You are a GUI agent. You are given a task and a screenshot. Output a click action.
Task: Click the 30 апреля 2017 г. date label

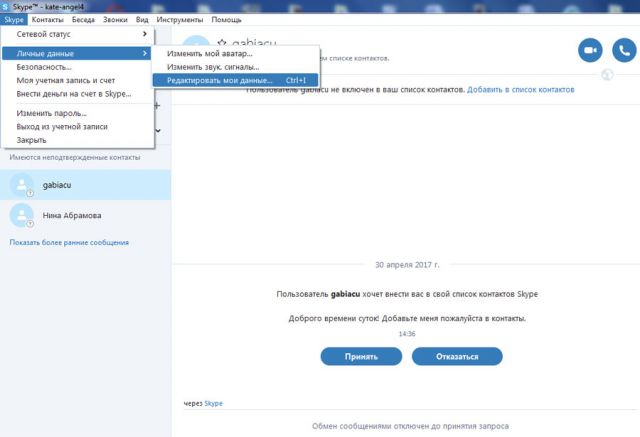click(x=407, y=265)
